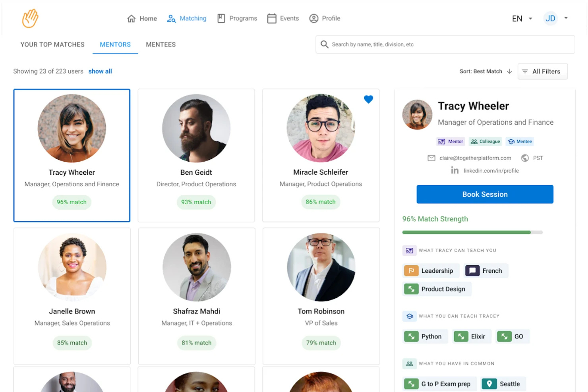Open linkedin.com/in/profile link
Viewport: 588px width, 392px height.
pyautogui.click(x=491, y=171)
